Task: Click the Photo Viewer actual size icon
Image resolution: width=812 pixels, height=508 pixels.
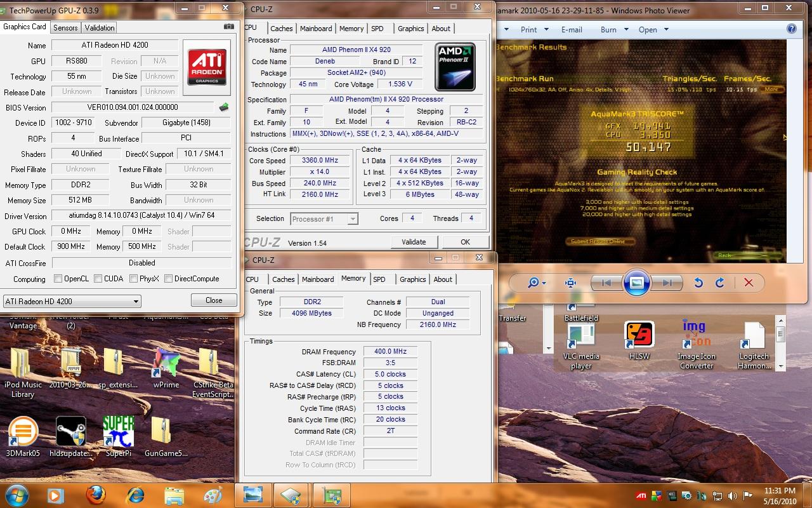Action: click(x=570, y=283)
